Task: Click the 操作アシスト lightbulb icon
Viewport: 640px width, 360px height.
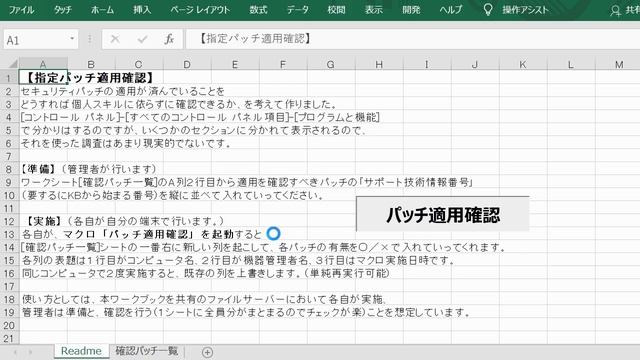Action: click(x=487, y=10)
